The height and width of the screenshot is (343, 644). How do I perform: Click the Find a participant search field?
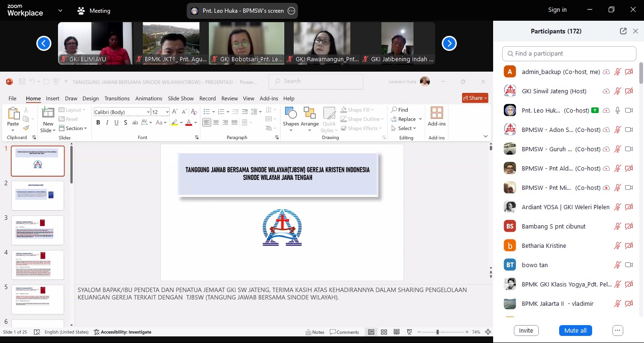click(570, 54)
